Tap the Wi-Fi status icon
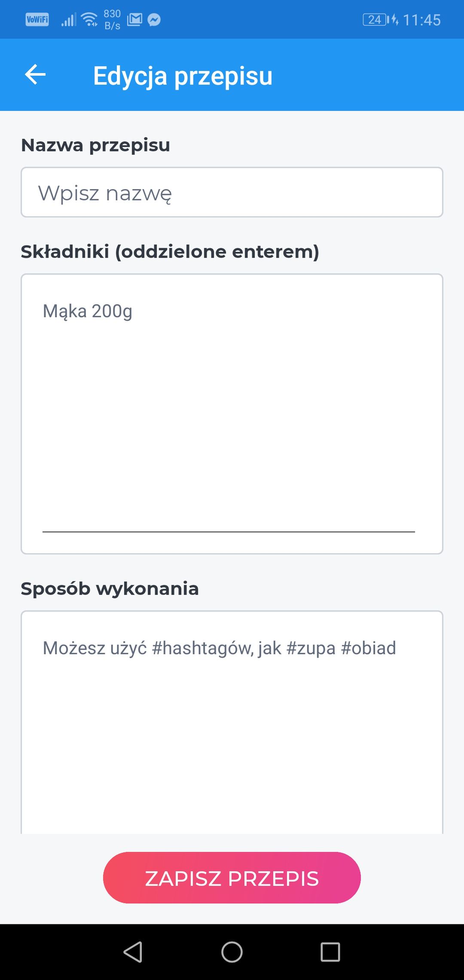Screen dimensions: 464x980 click(x=89, y=19)
